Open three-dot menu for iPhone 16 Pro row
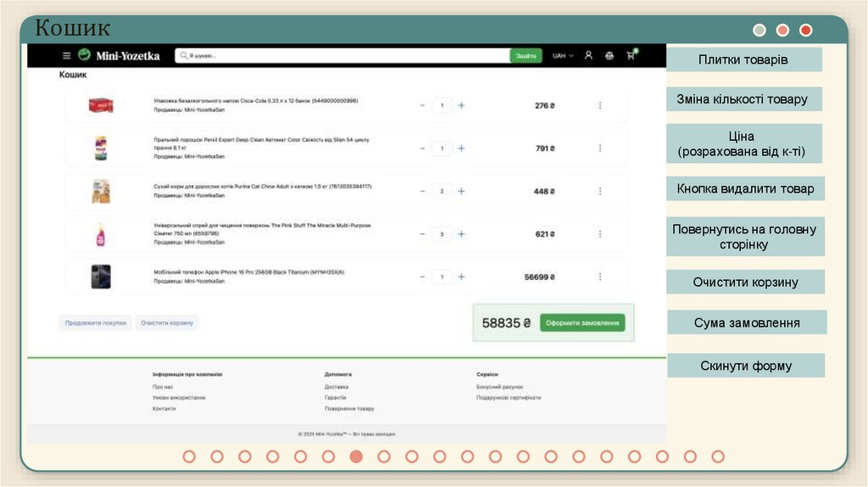 (x=600, y=277)
